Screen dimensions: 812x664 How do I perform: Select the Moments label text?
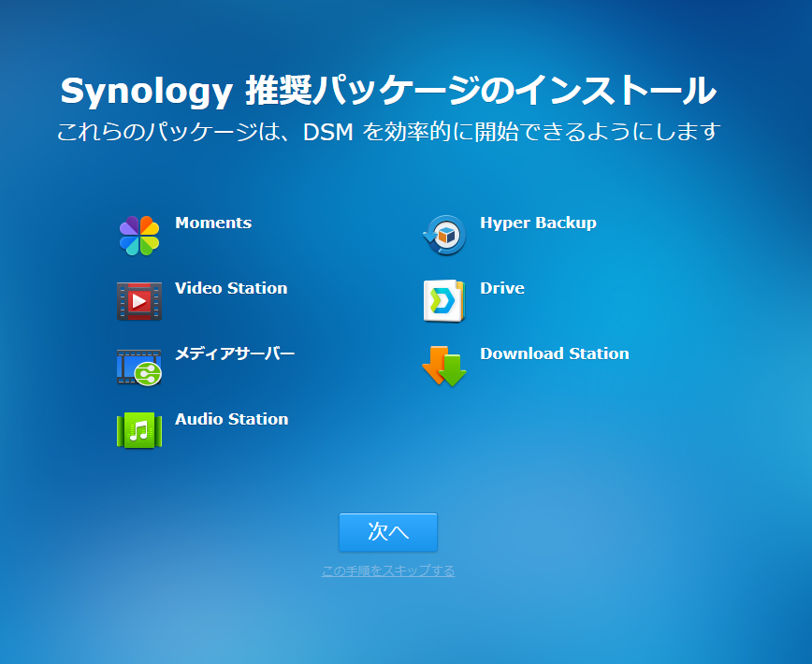(213, 223)
